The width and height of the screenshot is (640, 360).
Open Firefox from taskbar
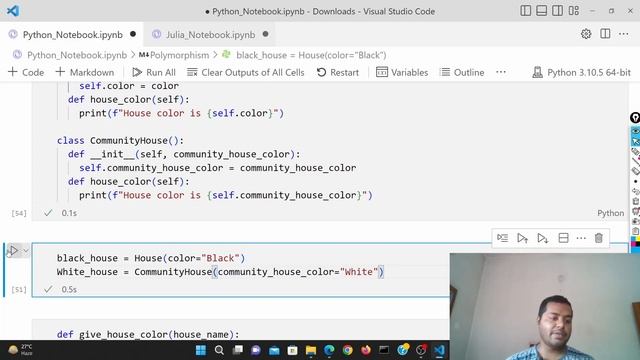pos(366,350)
